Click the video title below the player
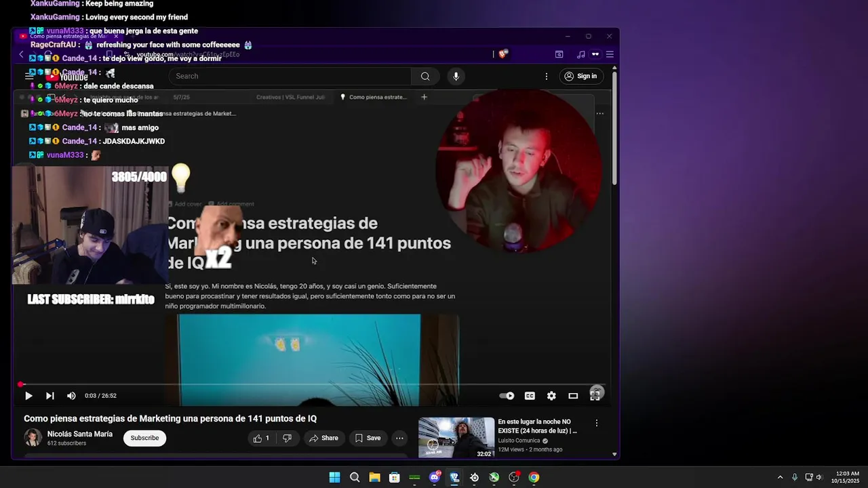This screenshot has width=868, height=488. pos(170,419)
